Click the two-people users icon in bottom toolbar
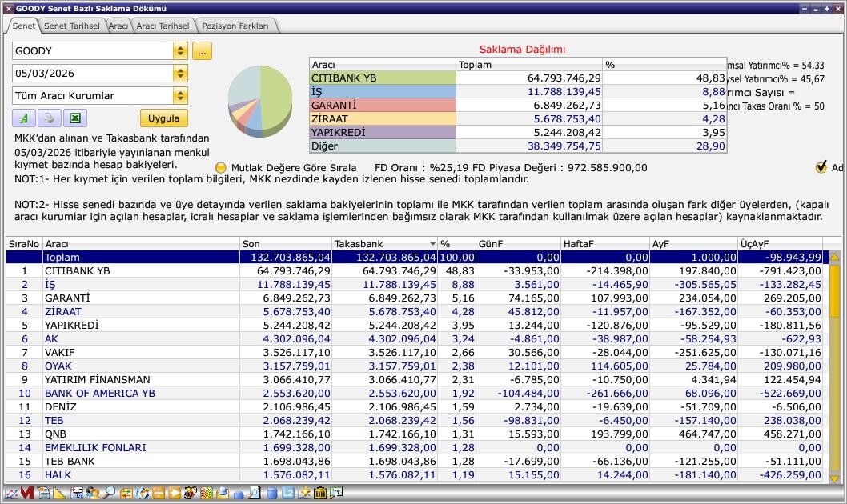This screenshot has height=504, width=847. click(x=93, y=493)
